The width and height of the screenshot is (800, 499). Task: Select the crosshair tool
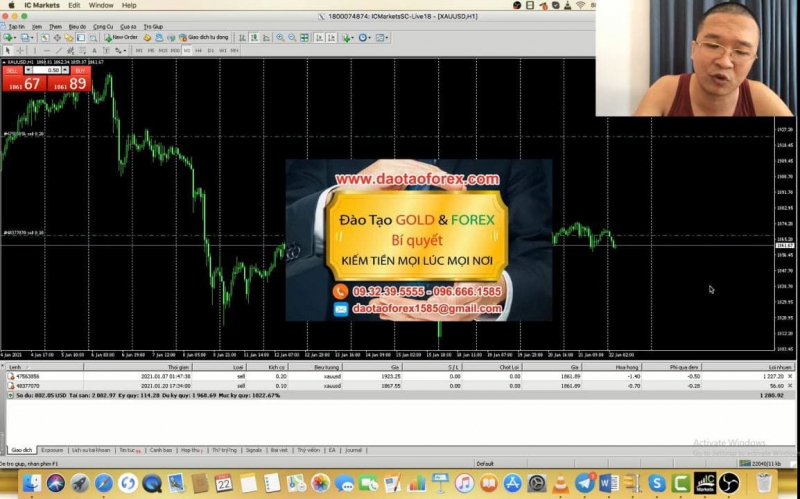pyautogui.click(x=20, y=51)
